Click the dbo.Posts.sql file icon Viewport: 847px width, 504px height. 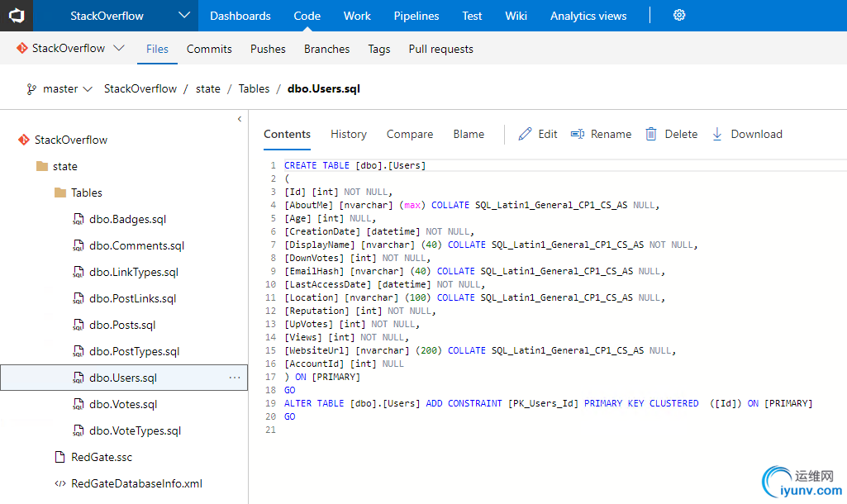(x=79, y=325)
